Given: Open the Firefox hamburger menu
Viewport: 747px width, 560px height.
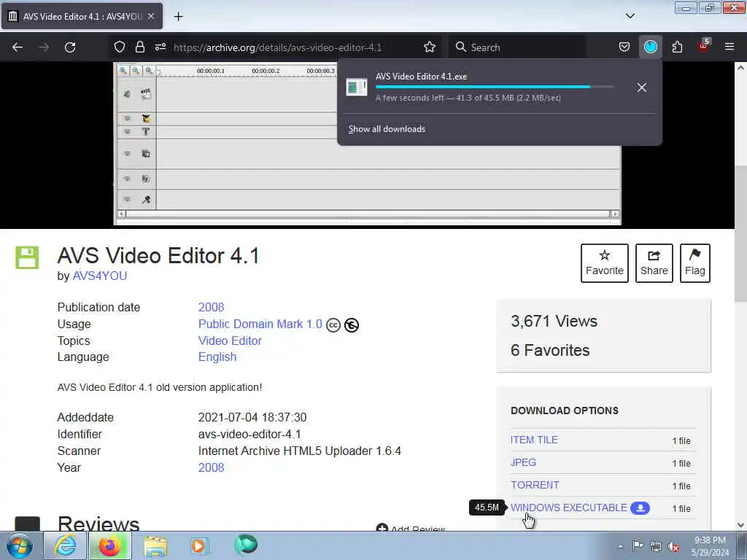Looking at the screenshot, I should (729, 47).
